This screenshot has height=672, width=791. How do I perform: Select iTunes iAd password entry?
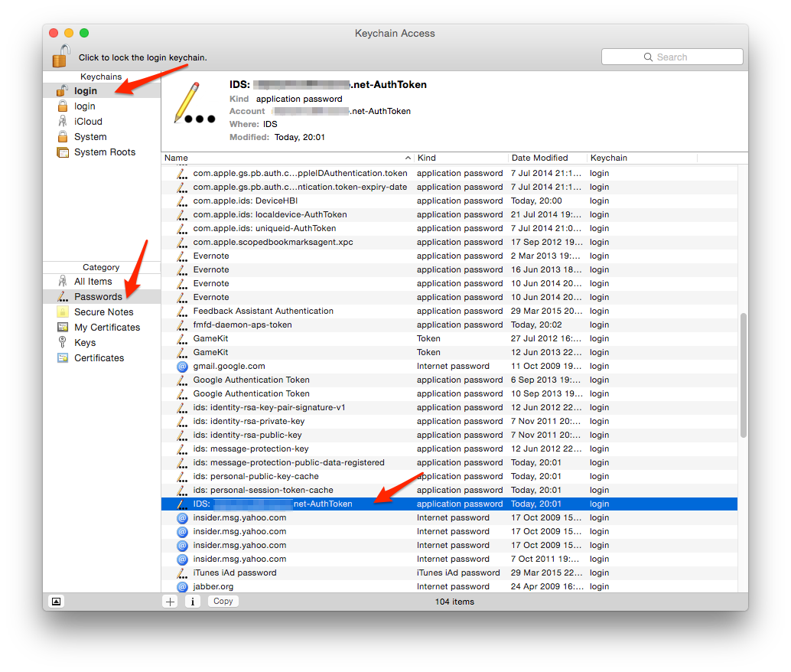click(x=449, y=573)
